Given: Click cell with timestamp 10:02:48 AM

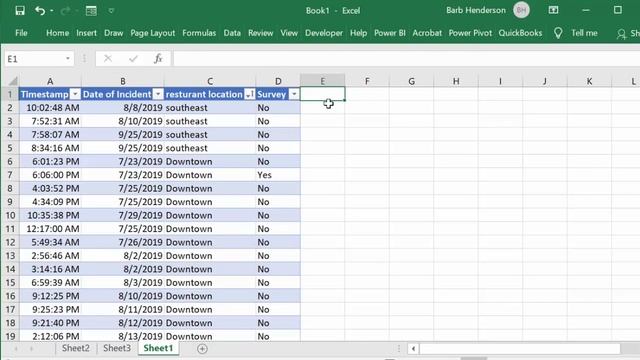Looking at the screenshot, I should coord(50,108).
